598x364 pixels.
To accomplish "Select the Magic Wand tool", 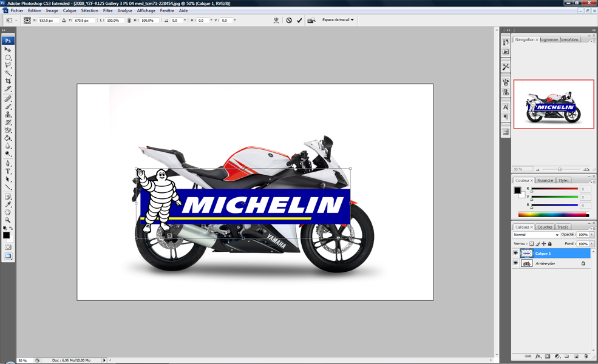I will click(8, 73).
